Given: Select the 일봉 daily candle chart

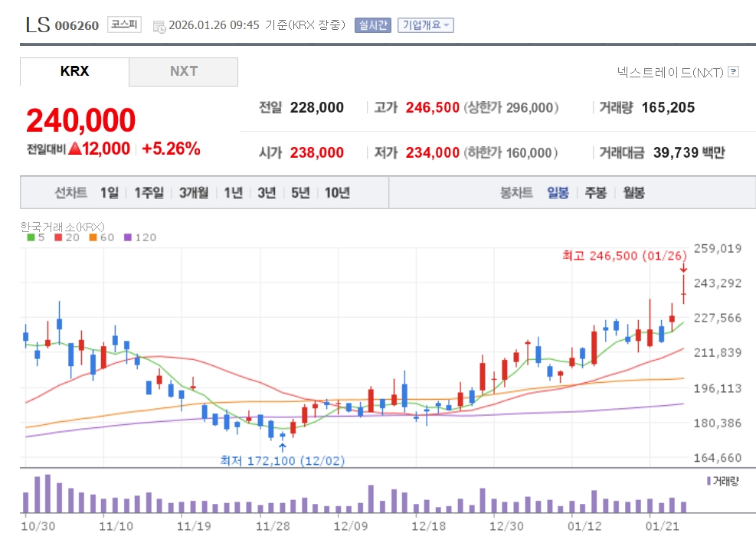Looking at the screenshot, I should coord(558,193).
